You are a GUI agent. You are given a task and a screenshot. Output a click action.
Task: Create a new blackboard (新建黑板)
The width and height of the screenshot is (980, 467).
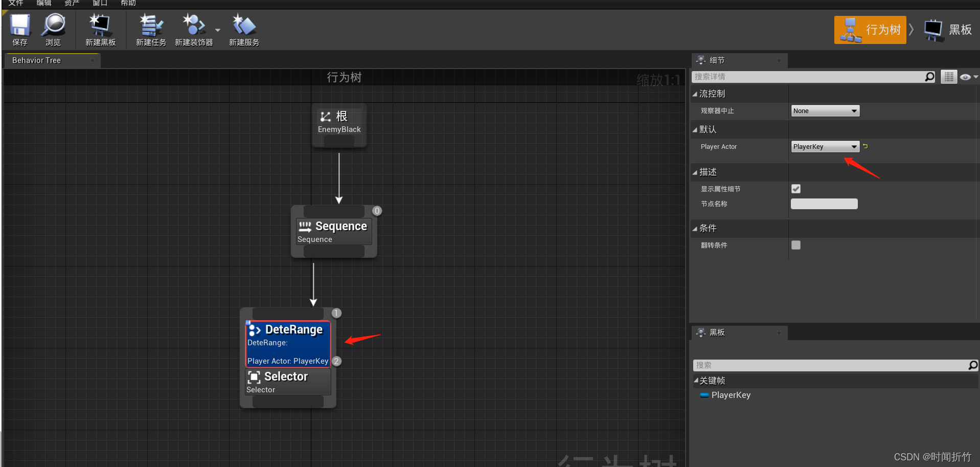[x=100, y=30]
